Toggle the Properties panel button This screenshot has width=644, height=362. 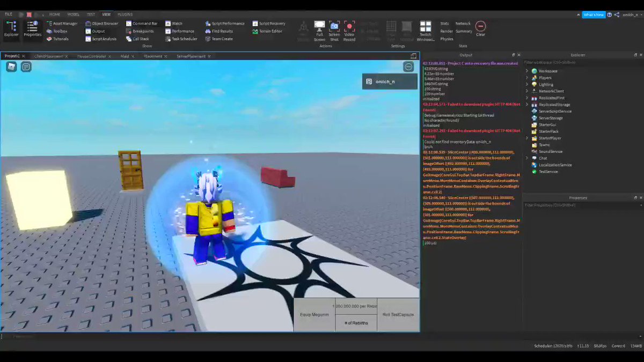pos(32,29)
